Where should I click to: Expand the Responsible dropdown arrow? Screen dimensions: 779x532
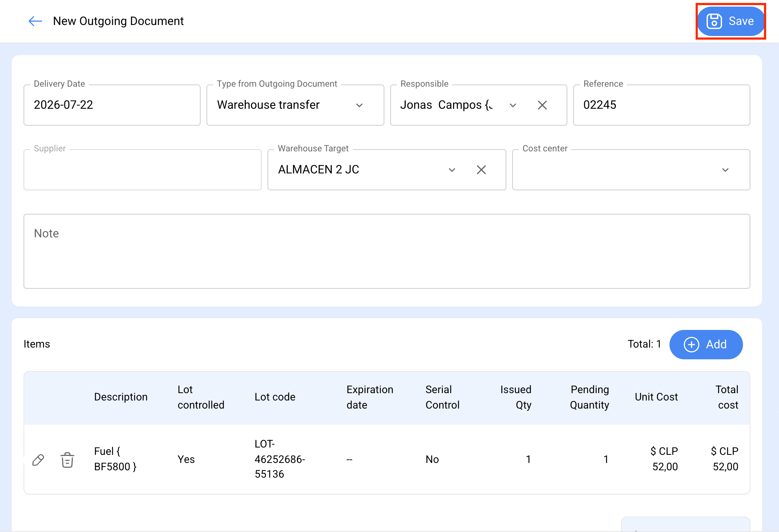point(513,105)
